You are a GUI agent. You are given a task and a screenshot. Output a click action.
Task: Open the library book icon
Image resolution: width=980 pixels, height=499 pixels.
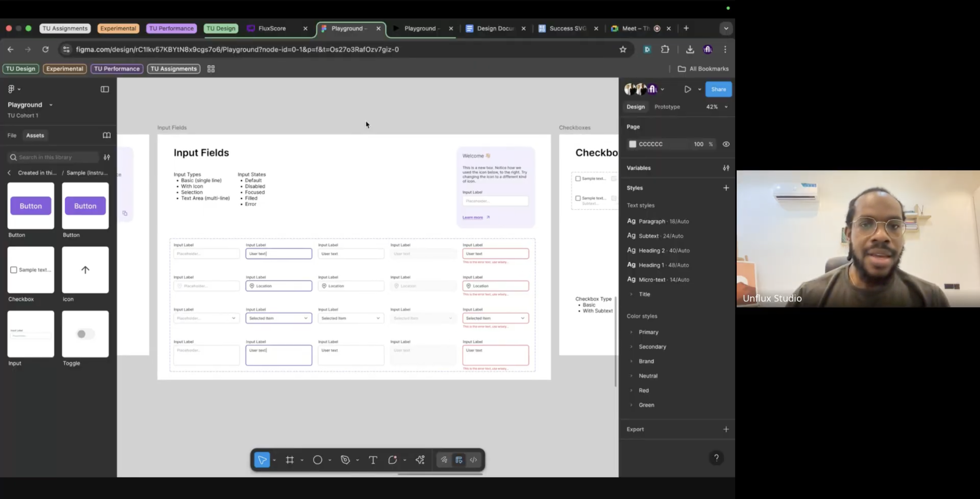107,135
